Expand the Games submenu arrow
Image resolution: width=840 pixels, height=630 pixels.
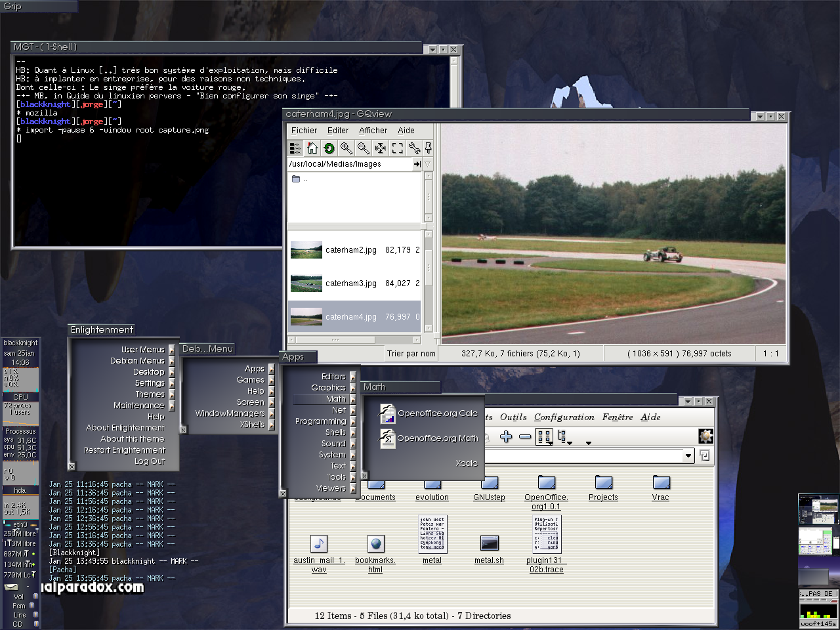point(272,380)
